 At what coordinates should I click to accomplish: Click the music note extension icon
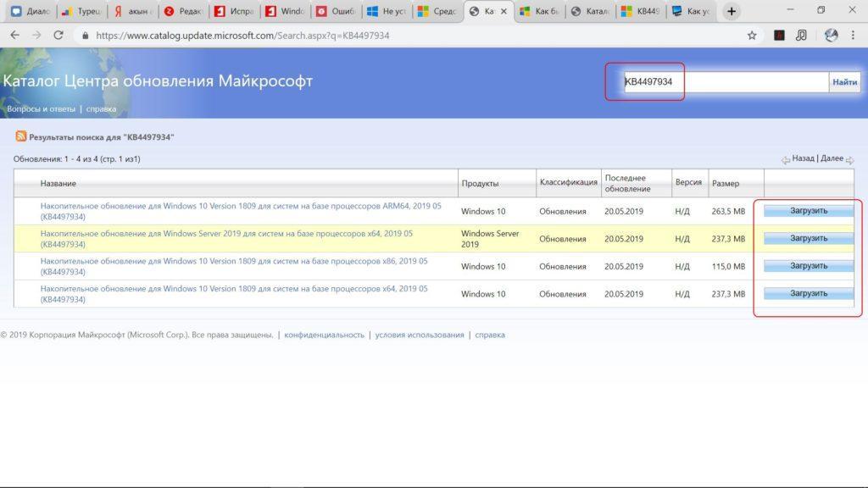coord(801,36)
